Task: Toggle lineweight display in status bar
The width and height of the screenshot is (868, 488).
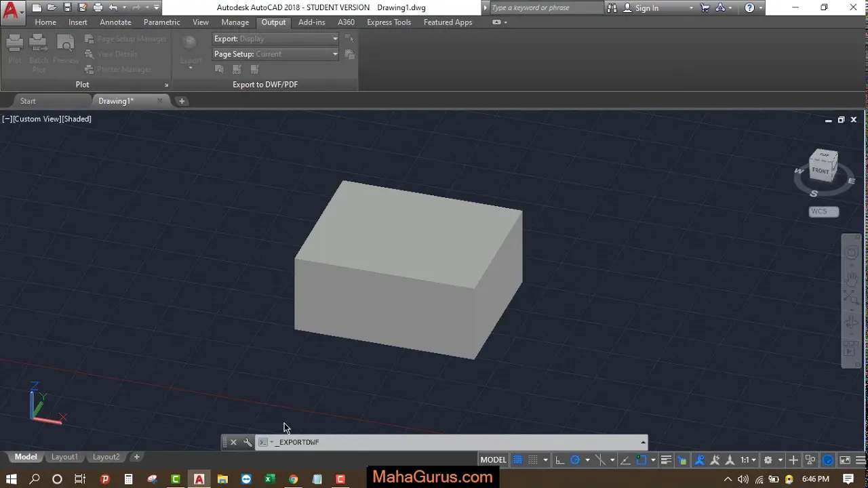Action: pos(666,460)
